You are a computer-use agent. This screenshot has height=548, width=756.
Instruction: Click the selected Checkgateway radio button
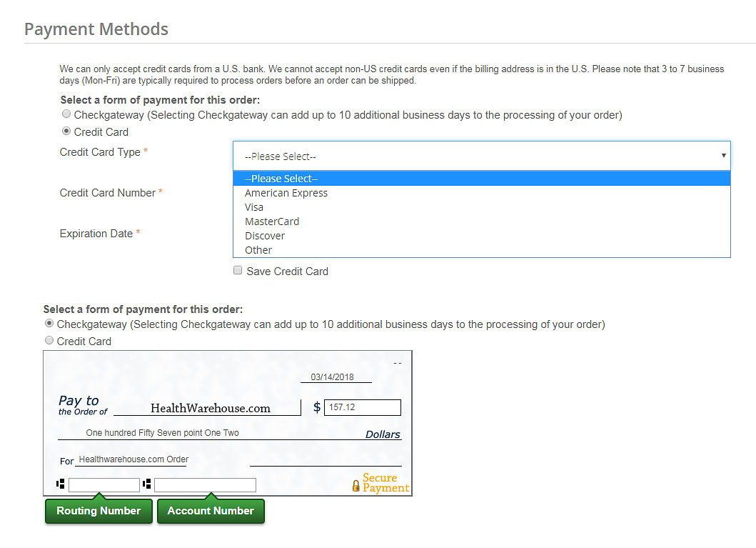click(49, 324)
